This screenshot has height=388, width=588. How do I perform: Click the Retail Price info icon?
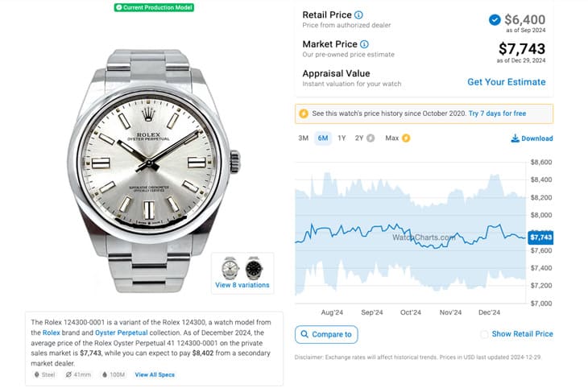(358, 15)
